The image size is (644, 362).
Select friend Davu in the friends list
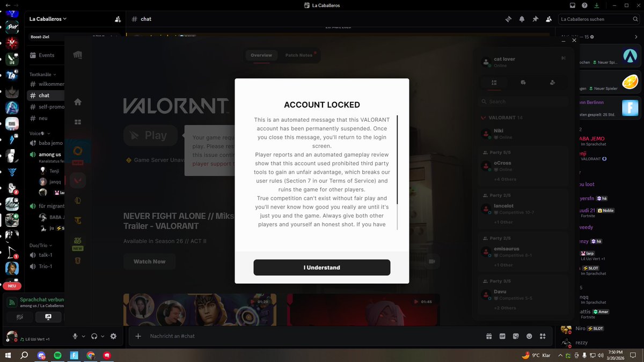(x=523, y=295)
